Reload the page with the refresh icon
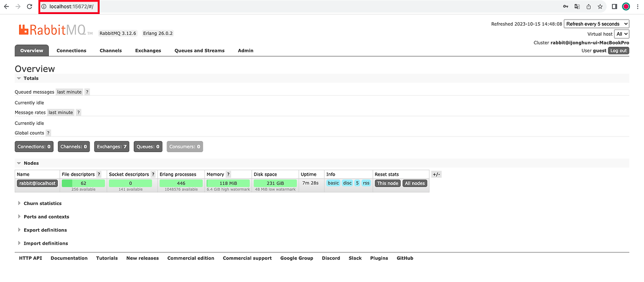Screen dimensions: 644x282 coord(30,7)
